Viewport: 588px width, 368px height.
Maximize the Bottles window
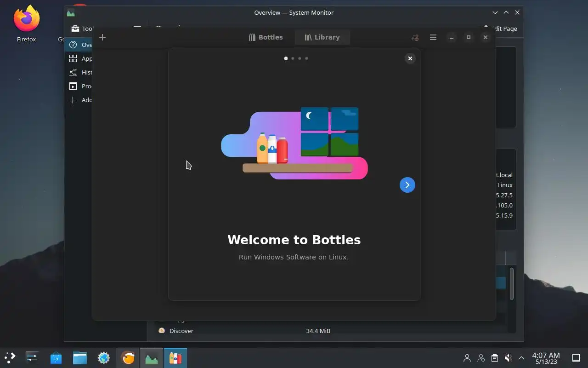pos(468,38)
